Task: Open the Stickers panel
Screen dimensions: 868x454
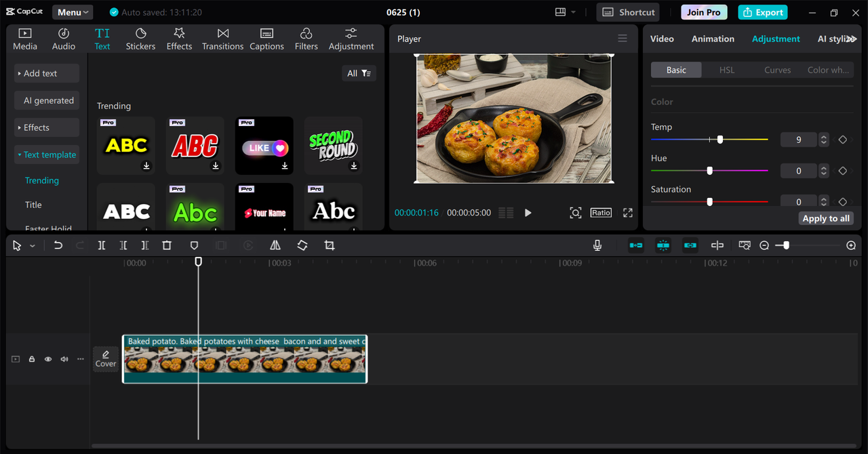Action: pos(140,39)
